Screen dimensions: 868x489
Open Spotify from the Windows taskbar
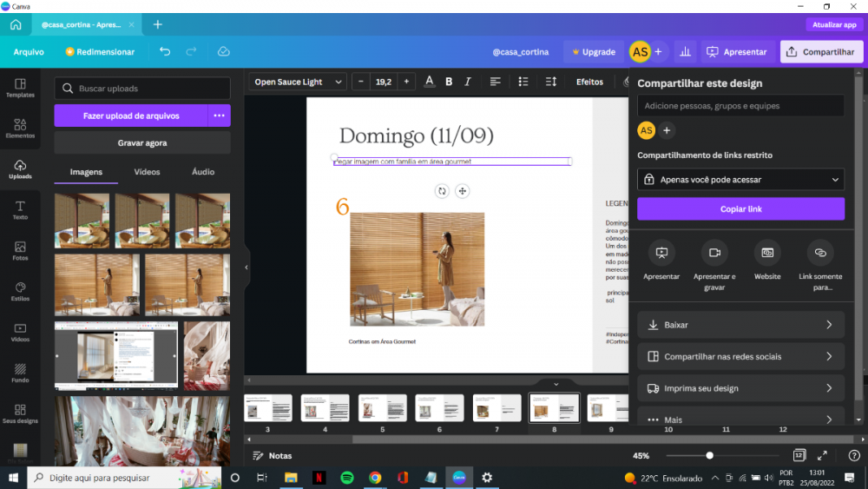[346, 478]
